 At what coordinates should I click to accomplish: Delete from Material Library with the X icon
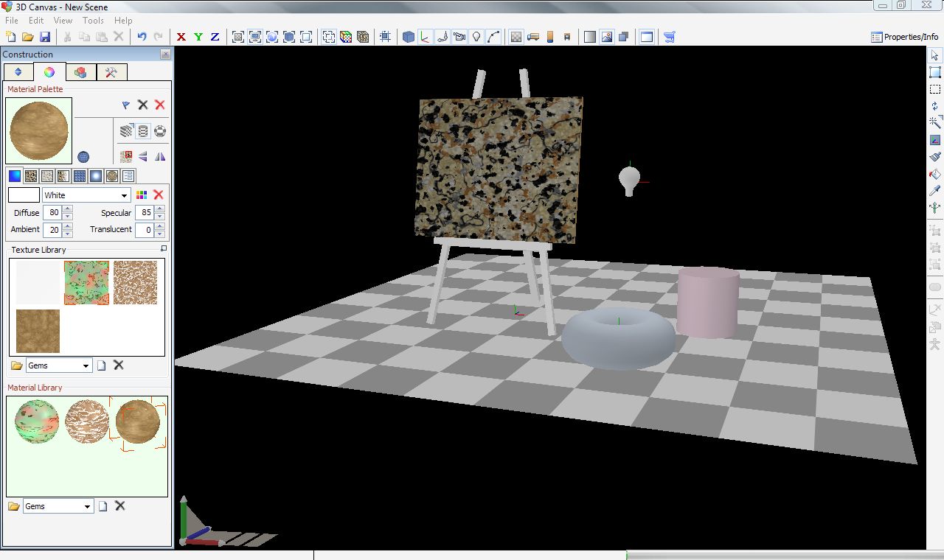120,506
